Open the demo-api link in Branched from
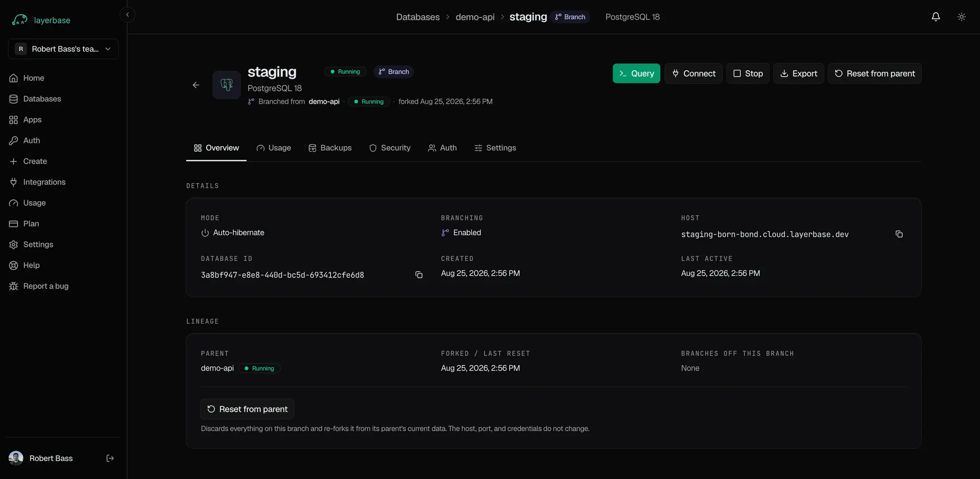This screenshot has height=479, width=980. (324, 101)
